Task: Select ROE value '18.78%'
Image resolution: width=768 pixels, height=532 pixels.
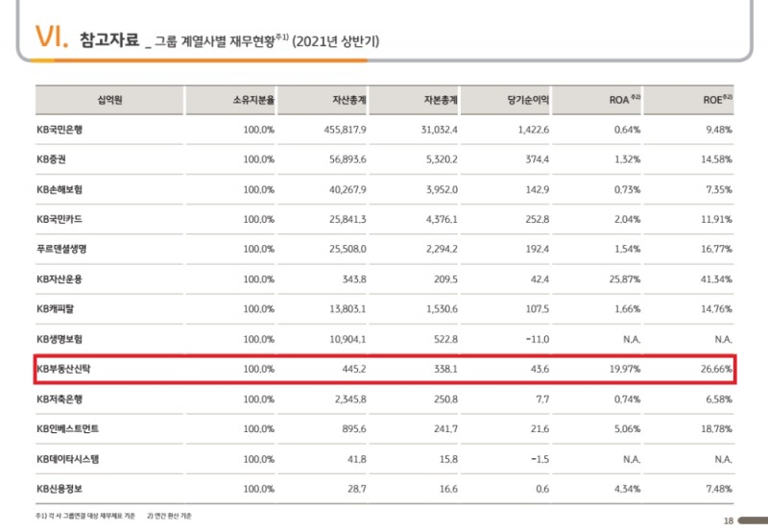Action: point(716,429)
